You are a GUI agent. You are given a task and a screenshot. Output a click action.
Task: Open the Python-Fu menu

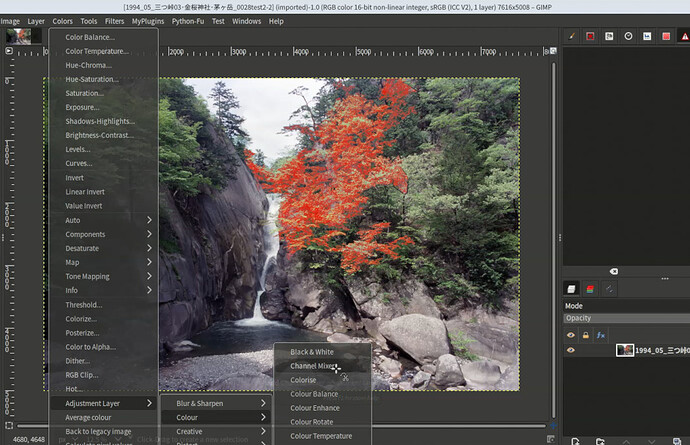pos(188,21)
